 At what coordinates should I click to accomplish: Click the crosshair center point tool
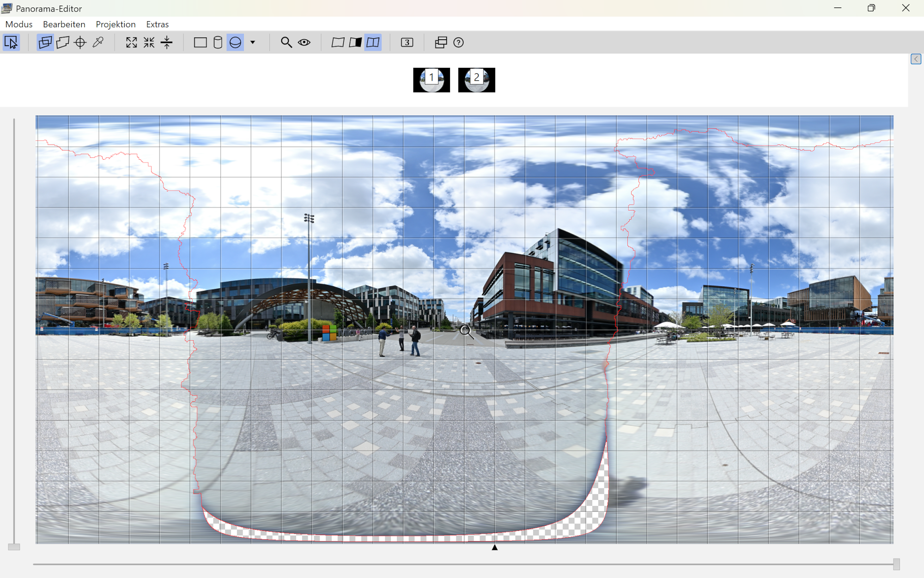point(80,42)
